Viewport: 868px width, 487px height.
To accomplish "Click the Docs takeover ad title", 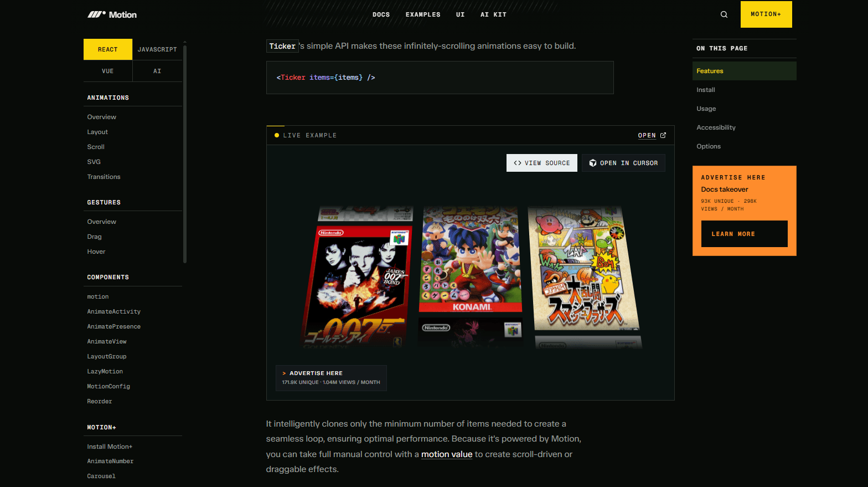I will [x=725, y=189].
